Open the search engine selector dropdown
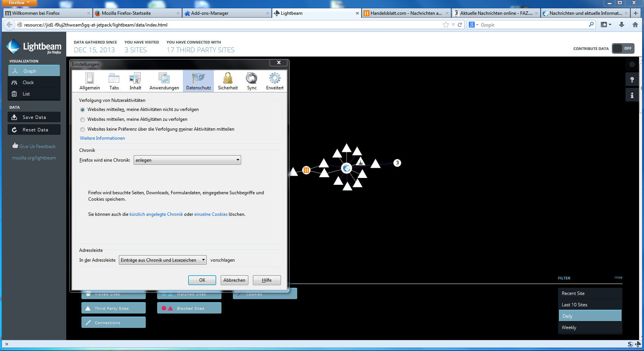 (474, 25)
